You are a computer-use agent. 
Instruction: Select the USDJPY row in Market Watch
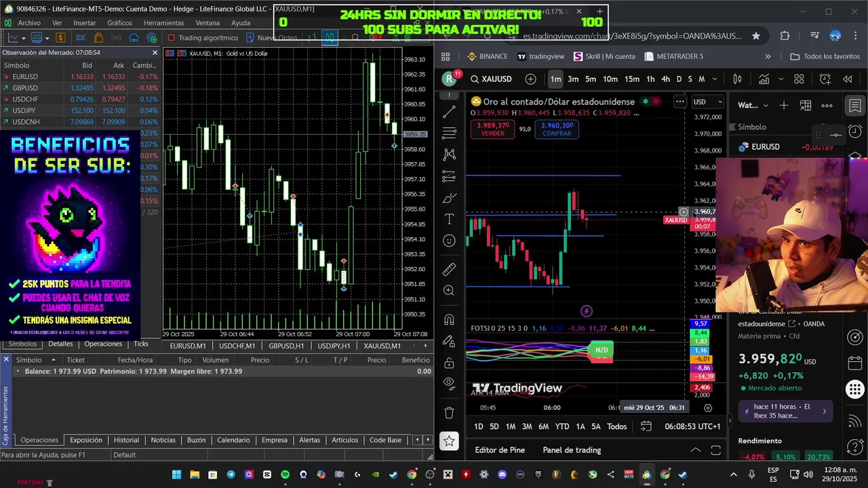[81, 110]
